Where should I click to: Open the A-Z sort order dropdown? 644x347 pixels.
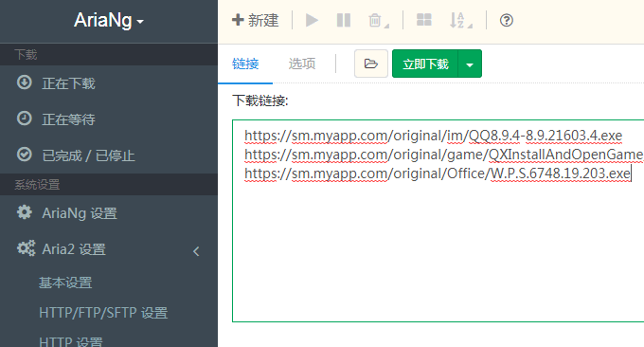click(461, 20)
